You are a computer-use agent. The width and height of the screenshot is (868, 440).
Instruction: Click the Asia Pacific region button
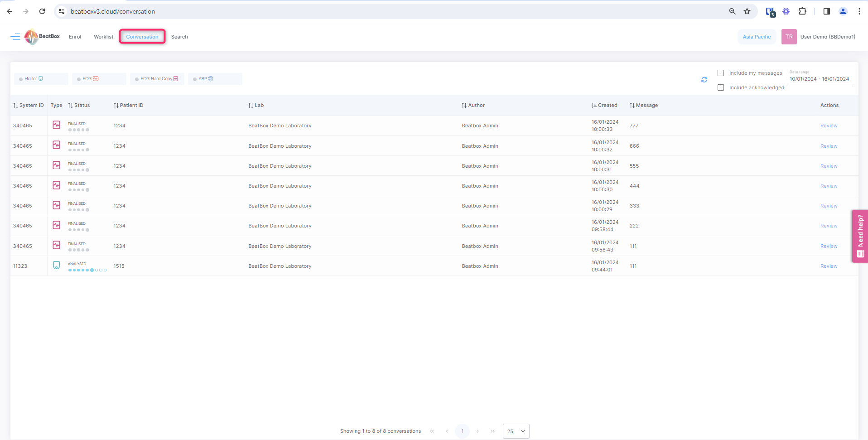757,37
